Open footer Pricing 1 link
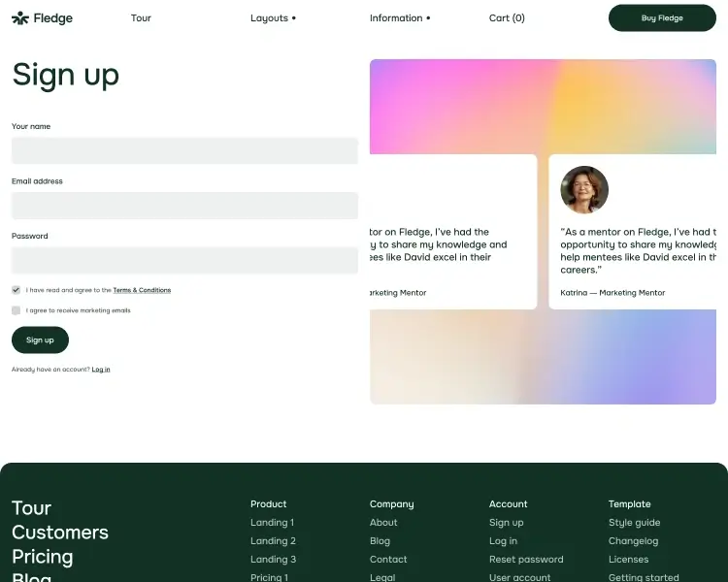The height and width of the screenshot is (582, 728). [269, 577]
